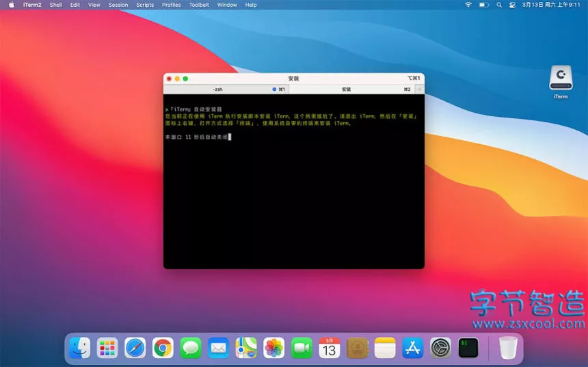This screenshot has width=588, height=367.
Task: Open the Apple menu
Action: click(x=12, y=5)
